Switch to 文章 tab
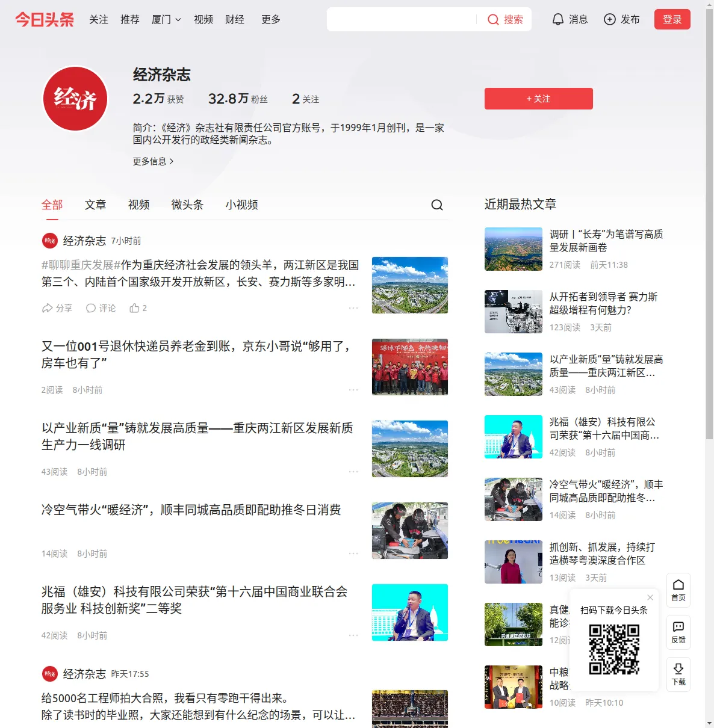 pos(96,205)
